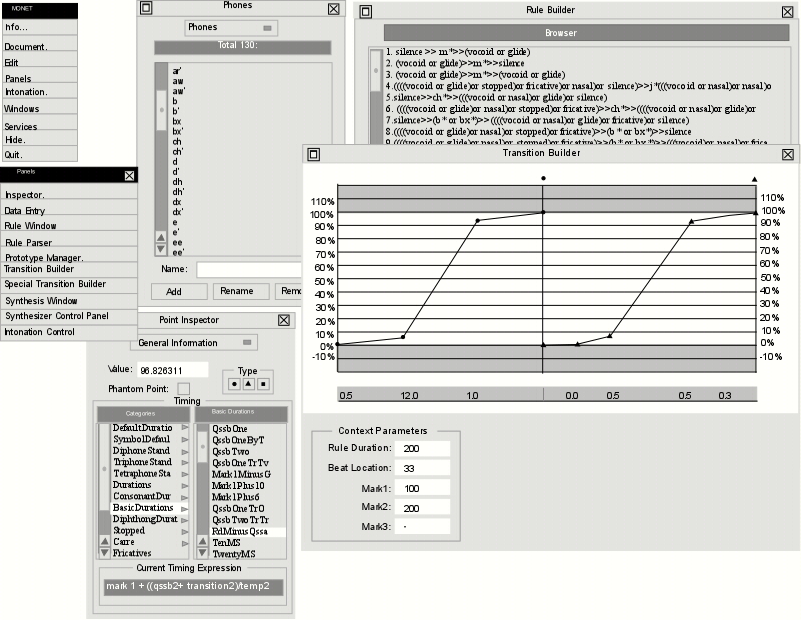
Task: Select phone 'dh' in Phones list
Action: (177, 182)
